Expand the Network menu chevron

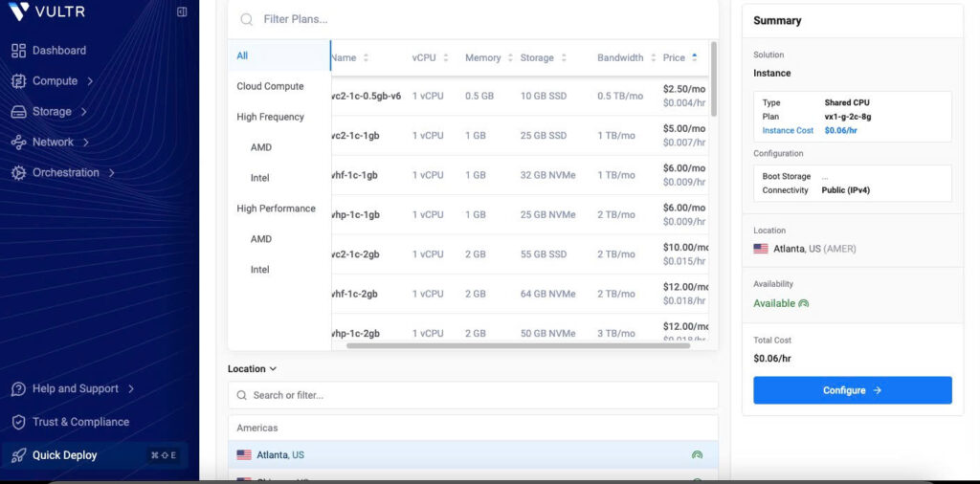click(x=85, y=143)
